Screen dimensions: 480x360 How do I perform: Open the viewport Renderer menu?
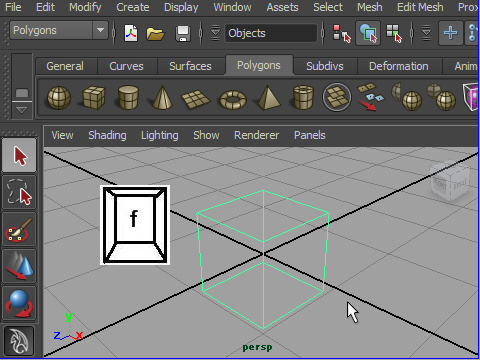256,135
